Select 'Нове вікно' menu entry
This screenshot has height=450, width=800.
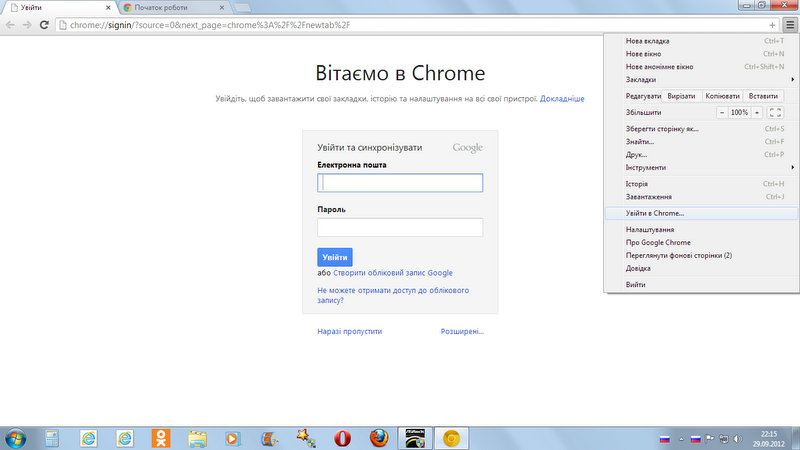[x=702, y=54]
